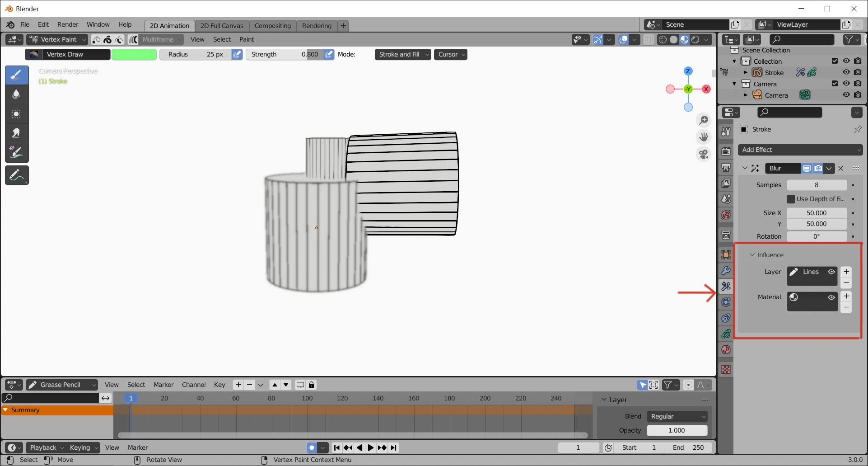Switch to the Compositing workspace tab
This screenshot has width=868, height=466.
pos(273,26)
